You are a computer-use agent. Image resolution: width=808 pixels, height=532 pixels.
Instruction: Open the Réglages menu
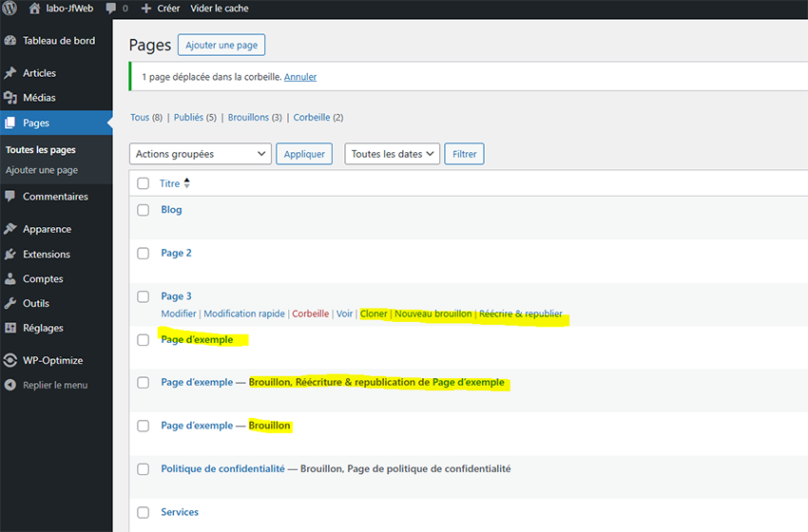[56, 328]
